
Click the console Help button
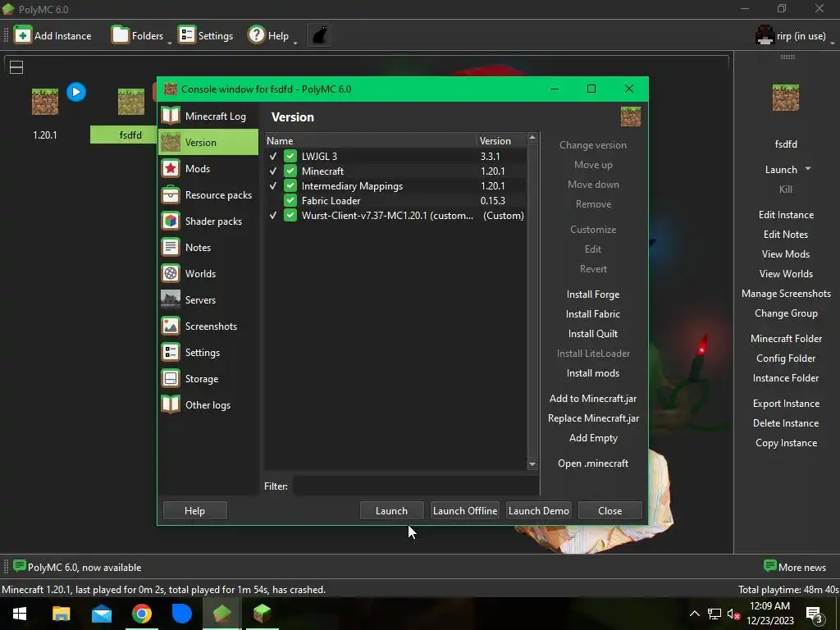[195, 510]
